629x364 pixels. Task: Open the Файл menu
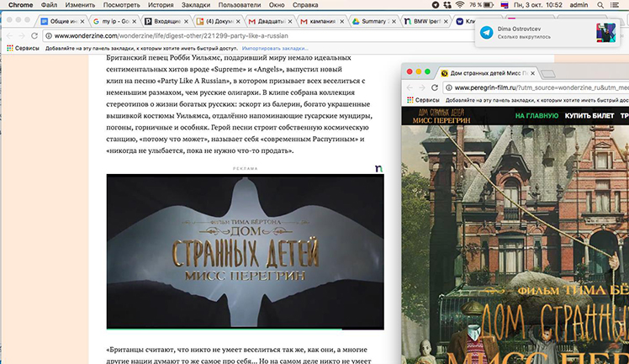tap(49, 5)
